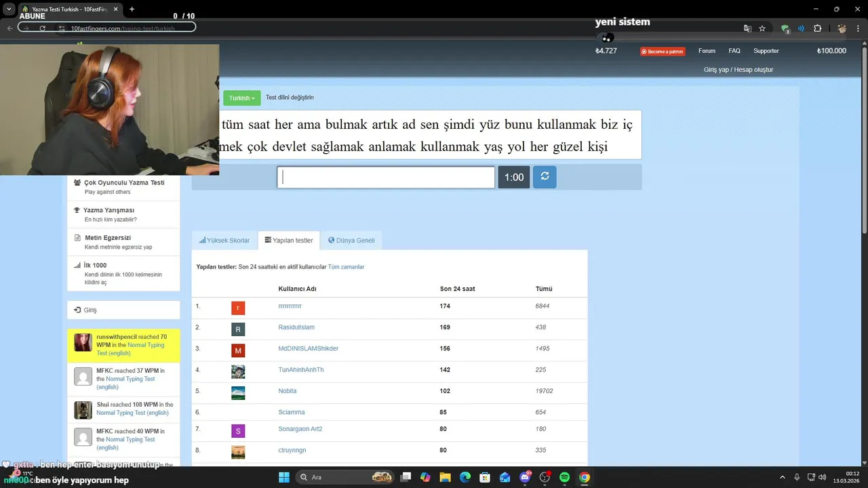This screenshot has height=488, width=868.
Task: Click the red 'M' avatar of MdDINISLAMShikder
Action: (238, 350)
